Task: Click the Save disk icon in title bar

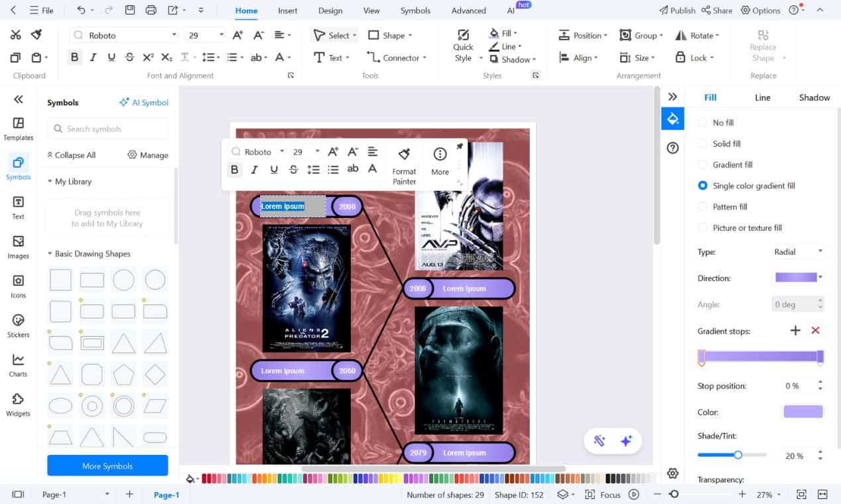Action: point(130,10)
